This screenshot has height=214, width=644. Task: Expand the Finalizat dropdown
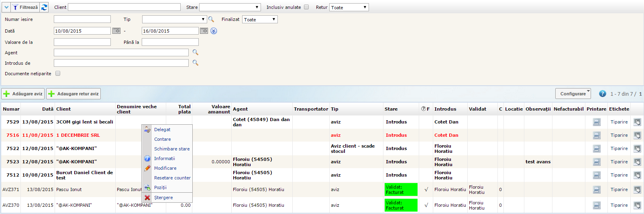click(260, 19)
